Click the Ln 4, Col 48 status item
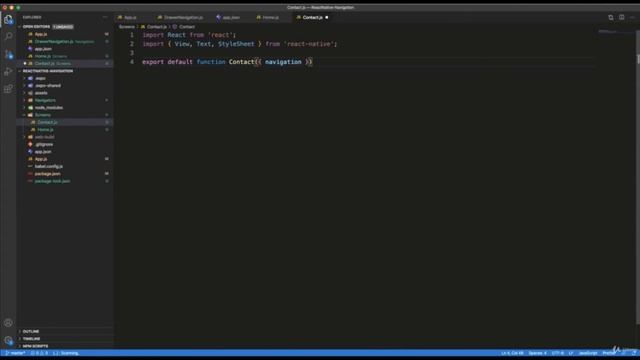640x360 pixels. (512, 353)
